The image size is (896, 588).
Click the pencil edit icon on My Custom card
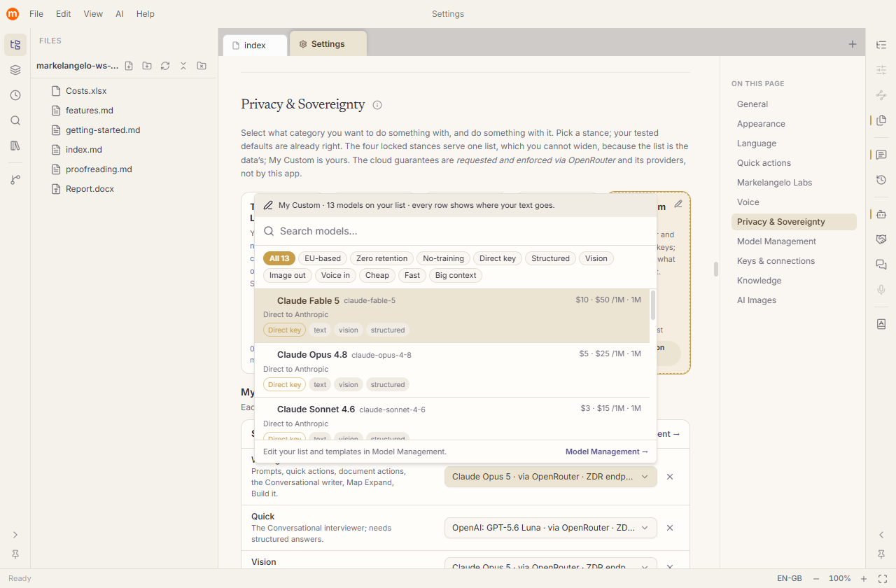tap(678, 204)
